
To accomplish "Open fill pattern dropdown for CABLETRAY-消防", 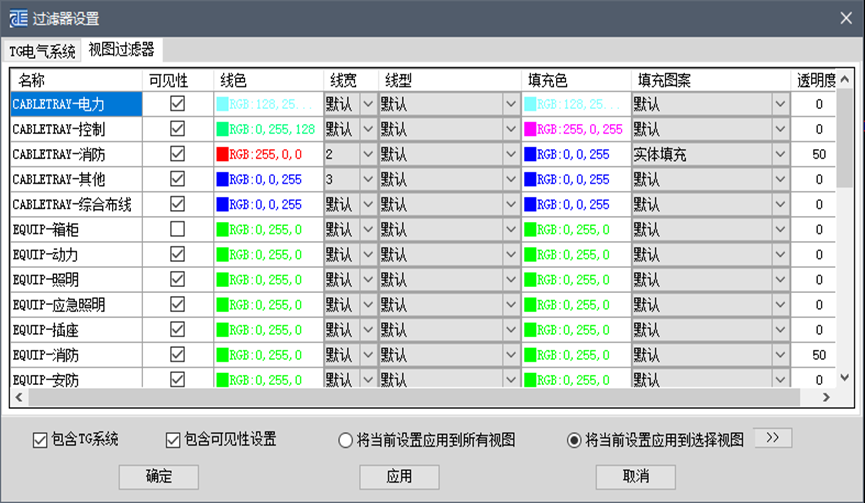I will pyautogui.click(x=780, y=154).
